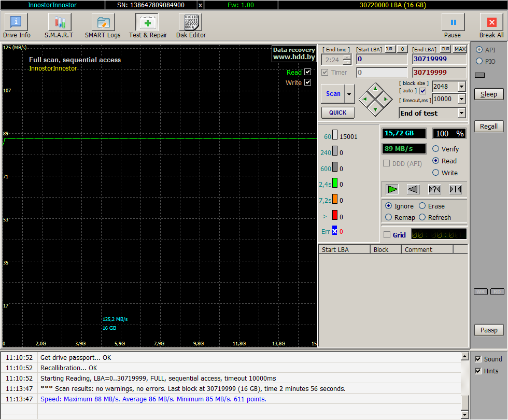Select Remap error handling option
508x420 pixels.
coord(389,217)
